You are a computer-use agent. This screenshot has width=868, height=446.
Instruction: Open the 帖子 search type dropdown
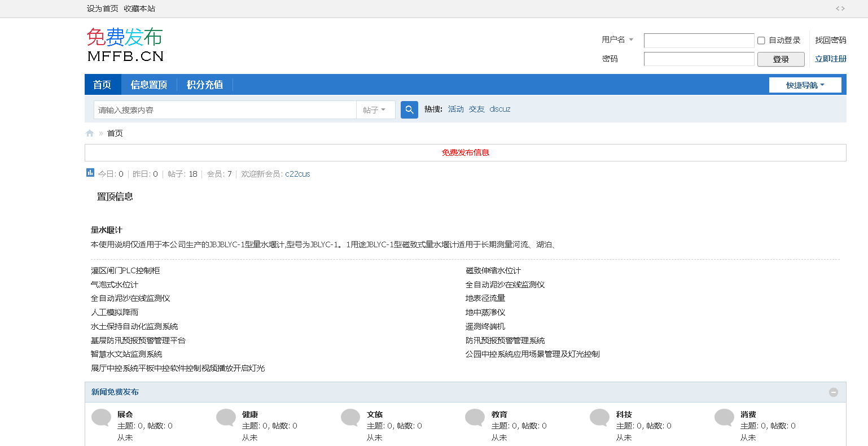point(375,110)
